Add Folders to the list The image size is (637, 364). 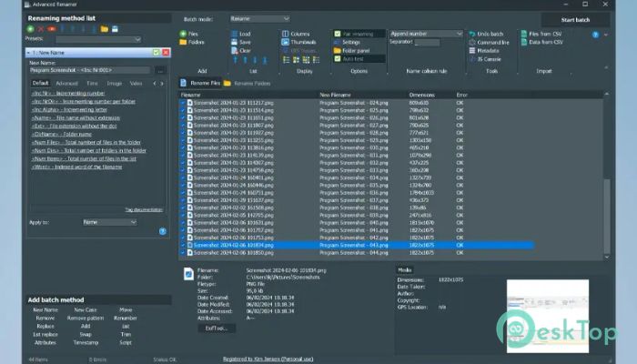(x=192, y=42)
